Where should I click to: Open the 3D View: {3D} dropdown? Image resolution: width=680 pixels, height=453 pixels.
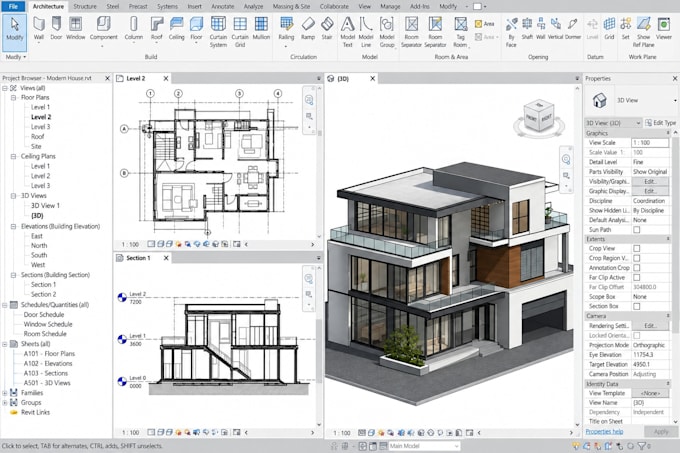613,123
